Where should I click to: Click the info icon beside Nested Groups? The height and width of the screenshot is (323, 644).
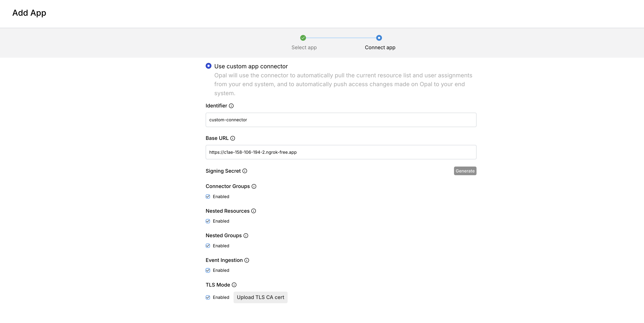pos(246,236)
